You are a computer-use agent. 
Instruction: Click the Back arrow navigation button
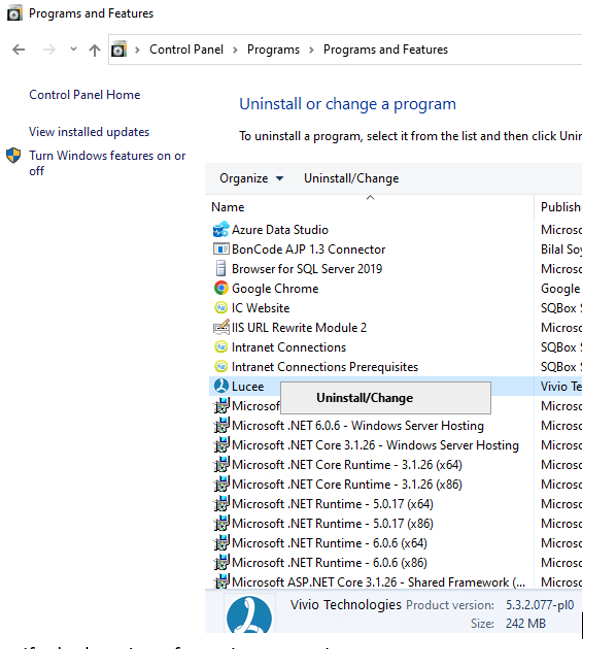pyautogui.click(x=19, y=50)
